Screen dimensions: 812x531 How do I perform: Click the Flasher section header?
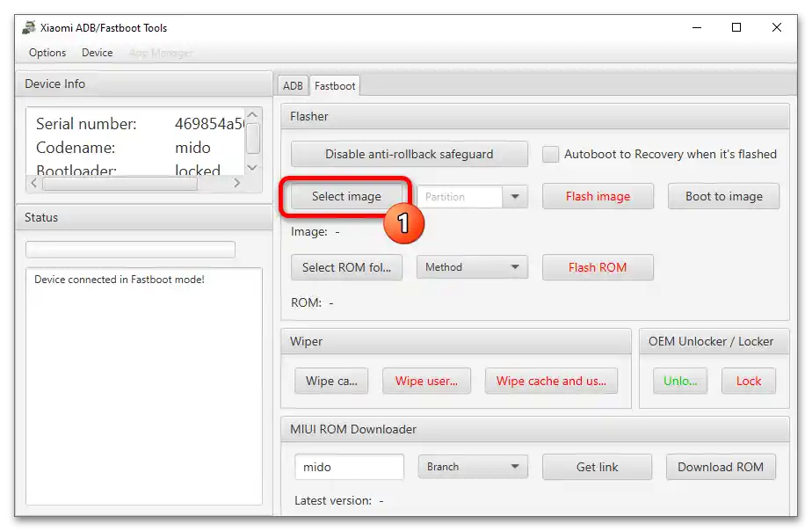point(535,116)
